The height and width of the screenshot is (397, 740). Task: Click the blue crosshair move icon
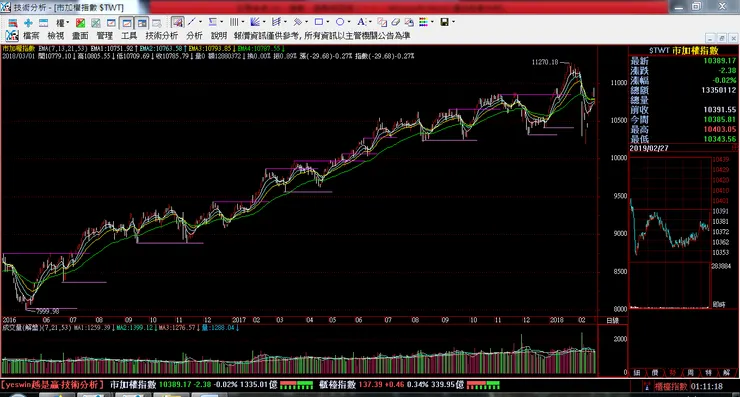click(x=28, y=23)
